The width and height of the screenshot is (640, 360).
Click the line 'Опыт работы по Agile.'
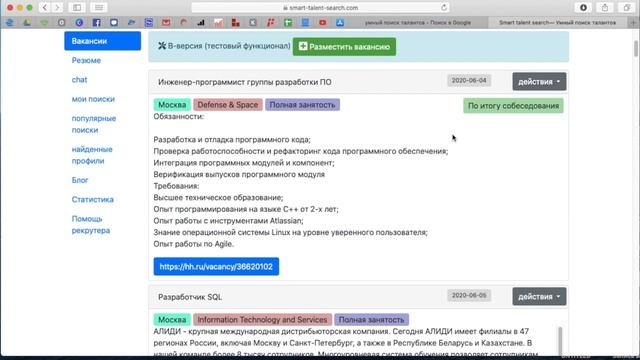193,244
